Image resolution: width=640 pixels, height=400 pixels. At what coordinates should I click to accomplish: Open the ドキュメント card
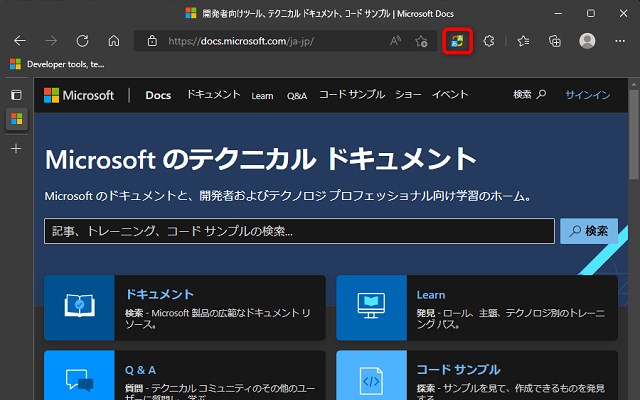coord(184,308)
